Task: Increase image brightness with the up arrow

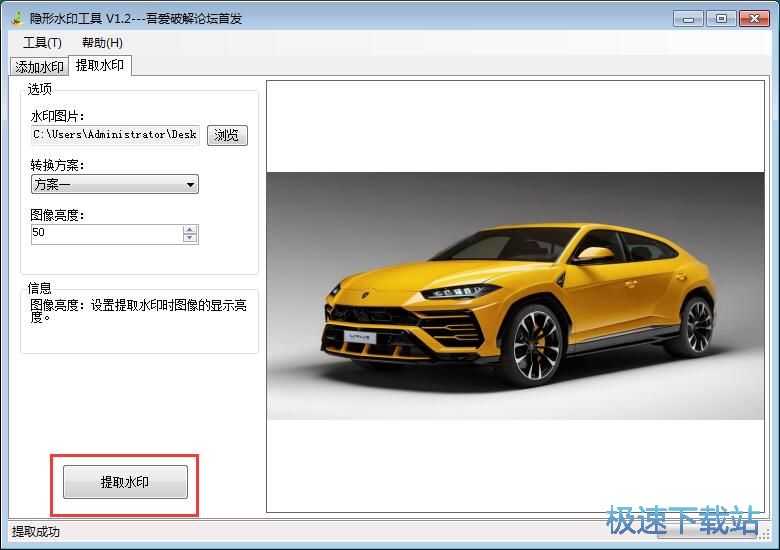Action: pos(190,229)
